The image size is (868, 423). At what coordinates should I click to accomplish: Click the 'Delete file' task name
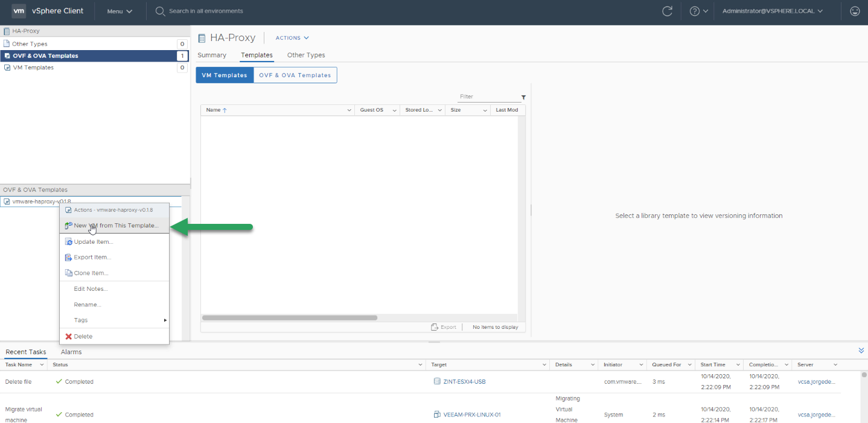point(18,382)
